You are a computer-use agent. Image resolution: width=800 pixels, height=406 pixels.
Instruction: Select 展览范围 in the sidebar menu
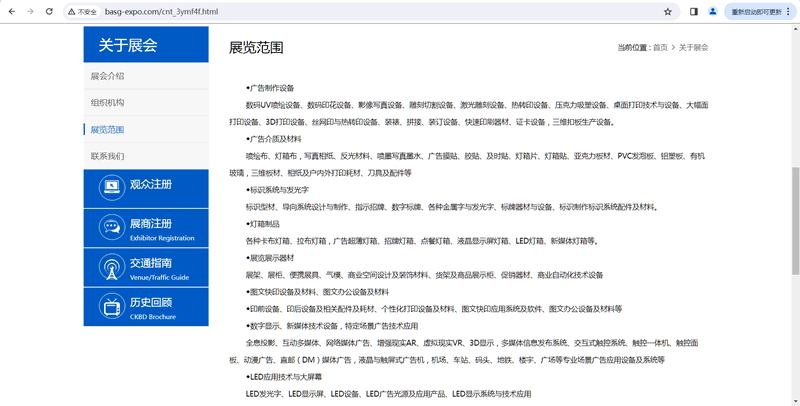click(107, 130)
